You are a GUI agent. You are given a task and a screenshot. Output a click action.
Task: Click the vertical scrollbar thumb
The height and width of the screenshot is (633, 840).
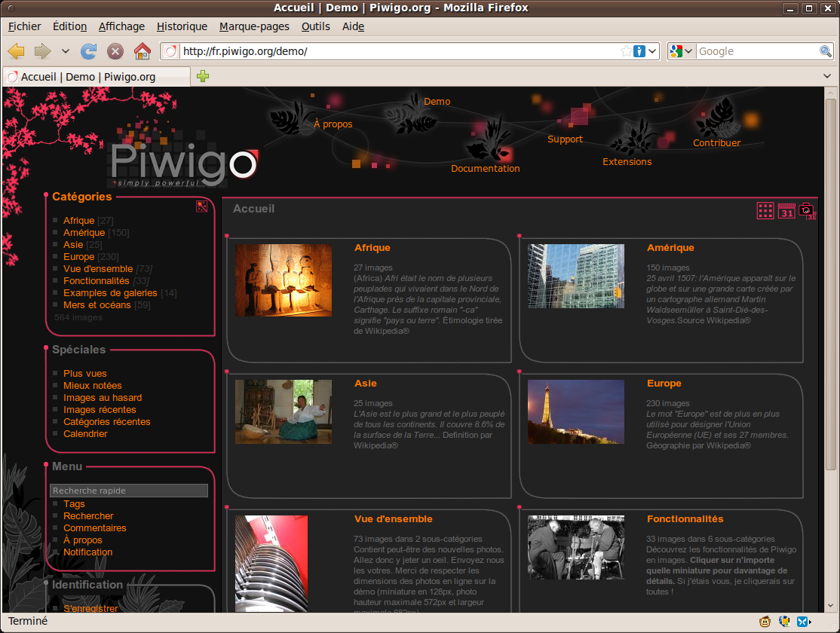click(830, 284)
